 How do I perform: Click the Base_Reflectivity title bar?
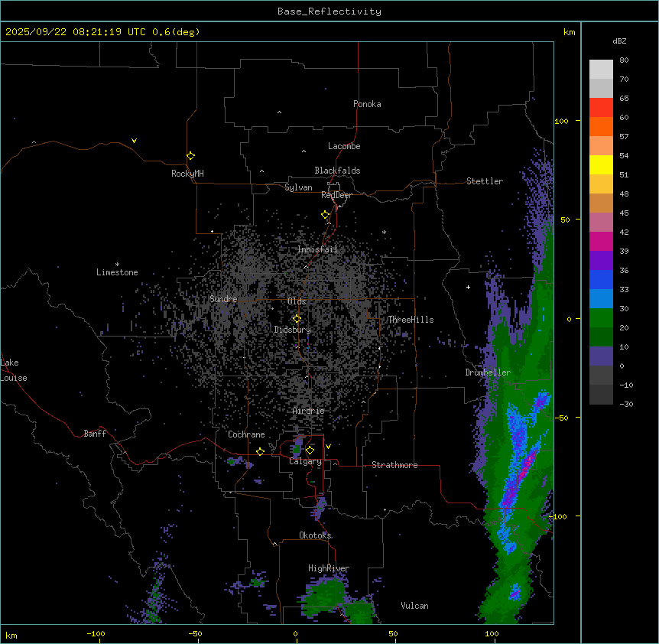[x=329, y=11]
